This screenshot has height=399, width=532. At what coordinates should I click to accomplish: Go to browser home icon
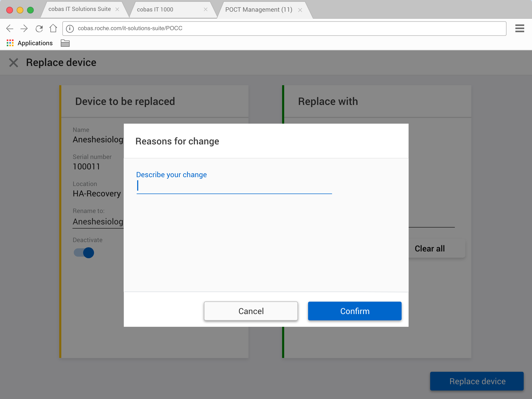click(53, 28)
